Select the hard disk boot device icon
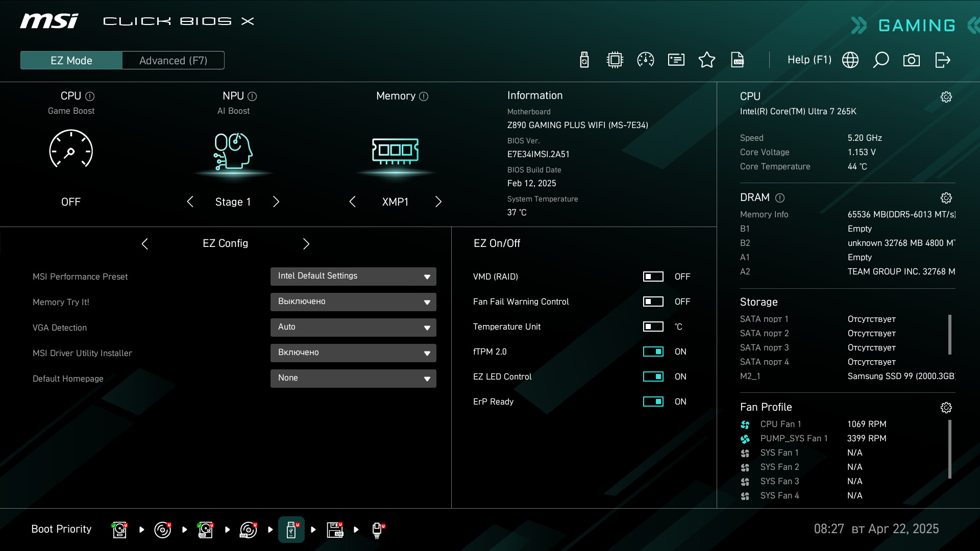Image resolution: width=980 pixels, height=551 pixels. [119, 530]
